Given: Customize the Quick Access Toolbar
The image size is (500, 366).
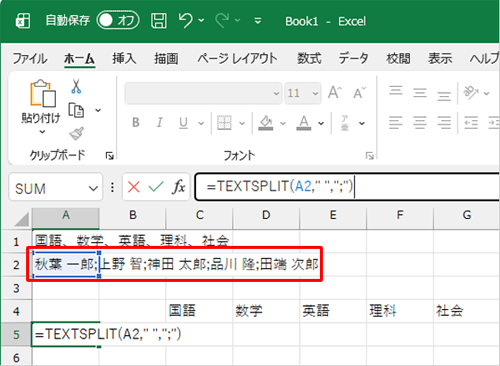Looking at the screenshot, I should tap(258, 21).
